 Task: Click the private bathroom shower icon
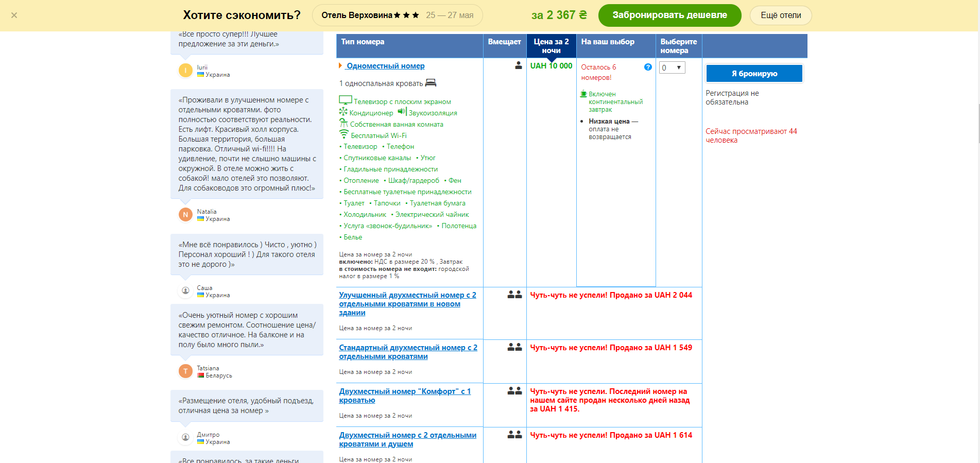click(343, 123)
